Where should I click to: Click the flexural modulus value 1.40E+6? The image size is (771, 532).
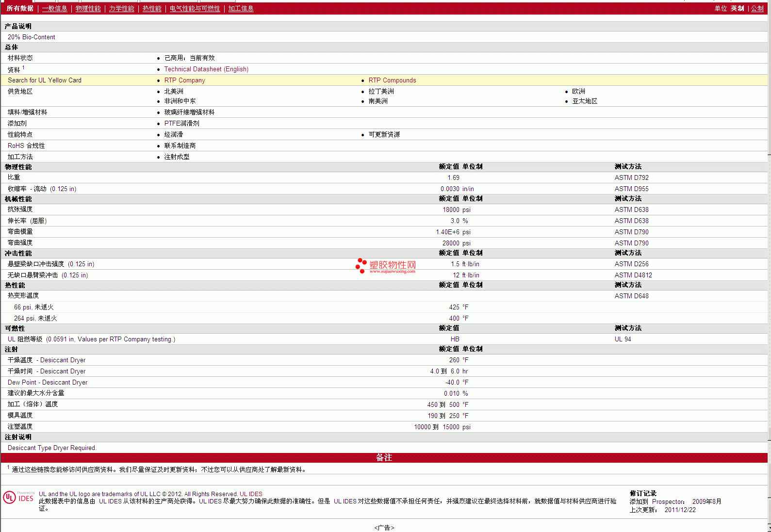tap(447, 232)
